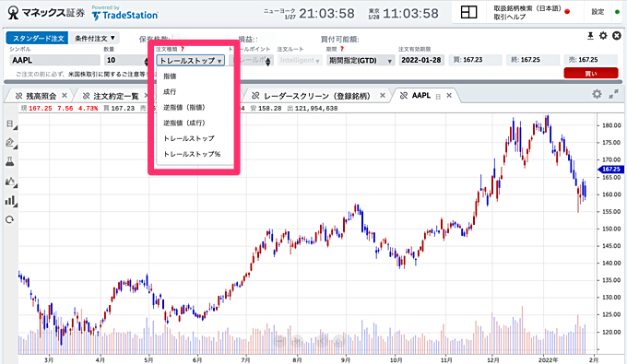Click 日 interval marker on AAPL tab
The width and height of the screenshot is (627, 364).
click(x=438, y=96)
